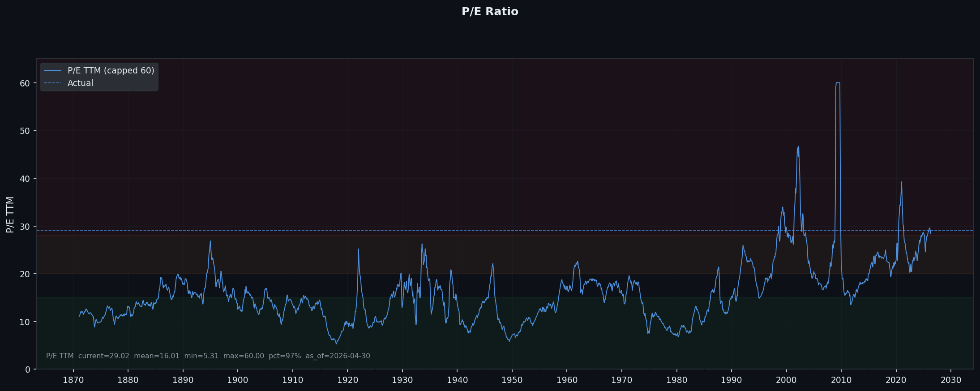Screen dimensions: 980x391
Task: Click the 1870 tick label on x-axis
Action: click(x=73, y=380)
